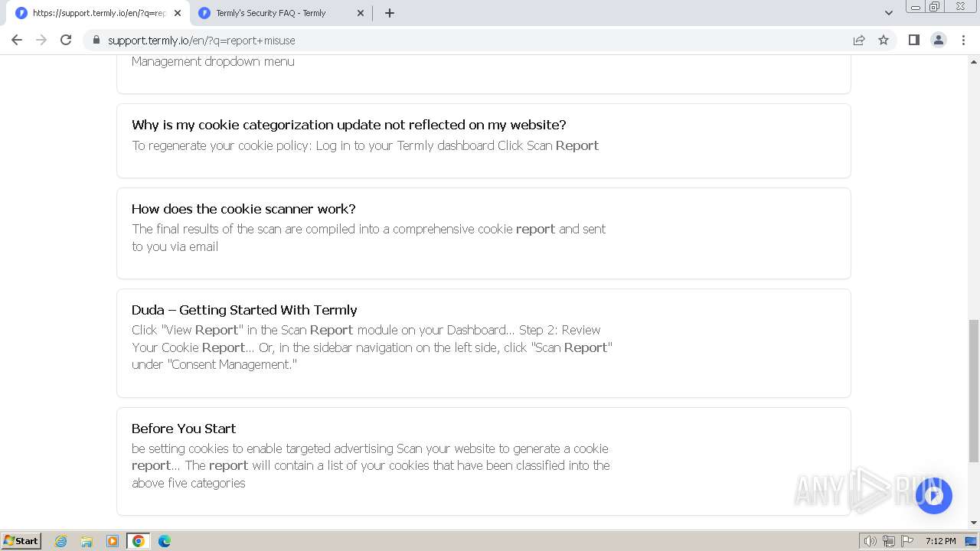The image size is (980, 551).
Task: Share this page icon in address bar
Action: point(859,40)
